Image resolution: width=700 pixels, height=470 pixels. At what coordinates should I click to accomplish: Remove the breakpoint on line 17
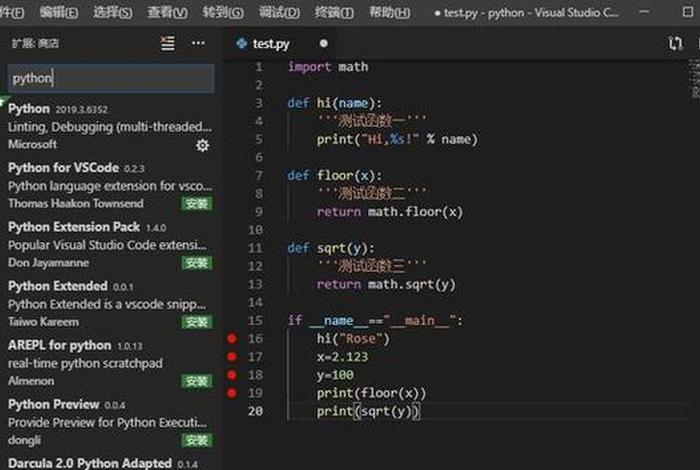(x=232, y=357)
